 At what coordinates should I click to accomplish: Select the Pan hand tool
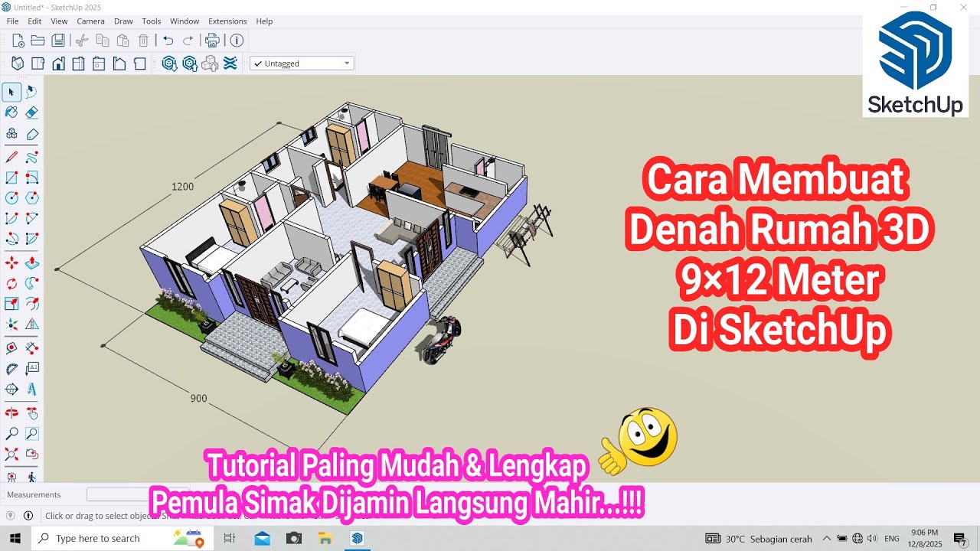[x=31, y=413]
